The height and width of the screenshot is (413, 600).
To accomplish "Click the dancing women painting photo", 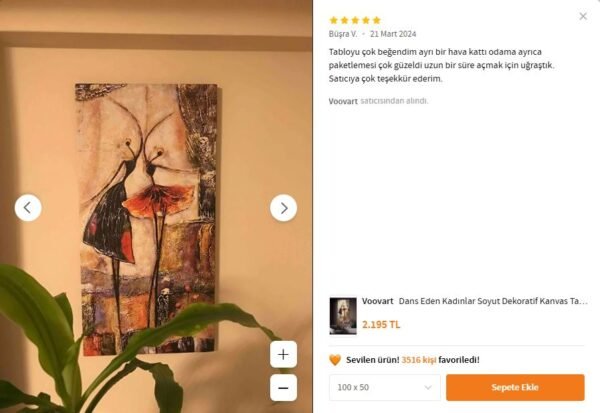I will click(147, 219).
